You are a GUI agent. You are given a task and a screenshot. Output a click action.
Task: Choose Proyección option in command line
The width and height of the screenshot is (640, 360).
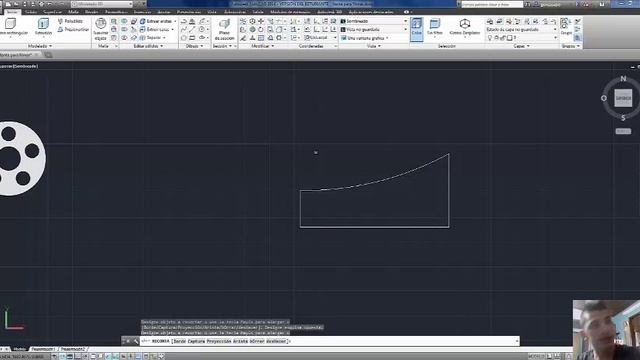pos(219,341)
